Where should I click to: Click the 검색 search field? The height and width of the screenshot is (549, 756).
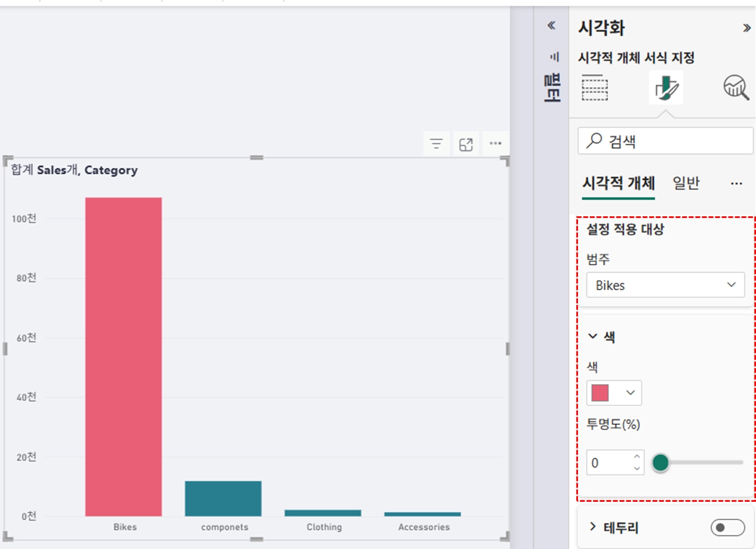tap(665, 142)
